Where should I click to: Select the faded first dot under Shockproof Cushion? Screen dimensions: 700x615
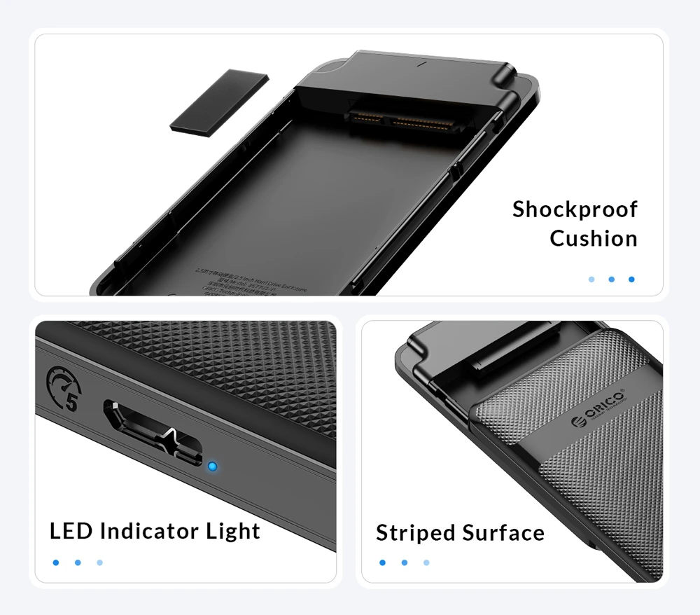(591, 279)
